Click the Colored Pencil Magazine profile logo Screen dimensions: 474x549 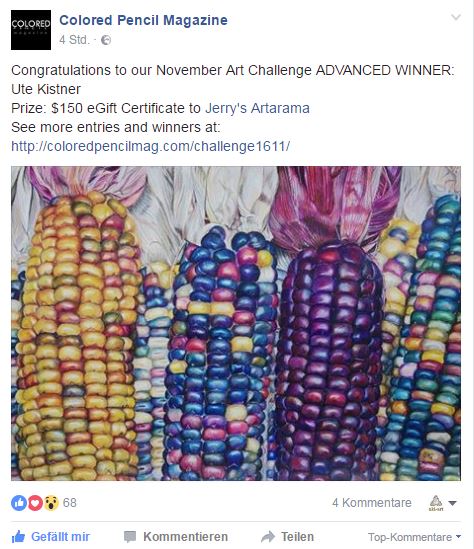click(x=31, y=30)
